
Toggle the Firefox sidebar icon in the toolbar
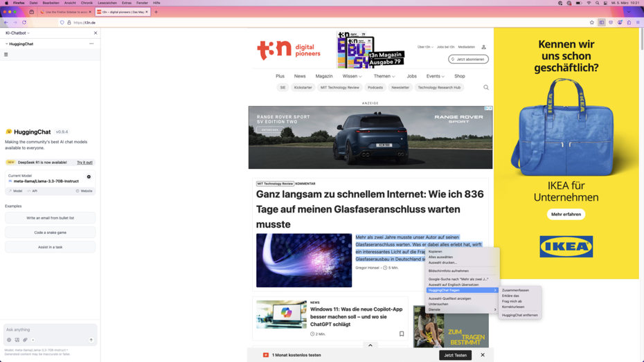pos(602,23)
